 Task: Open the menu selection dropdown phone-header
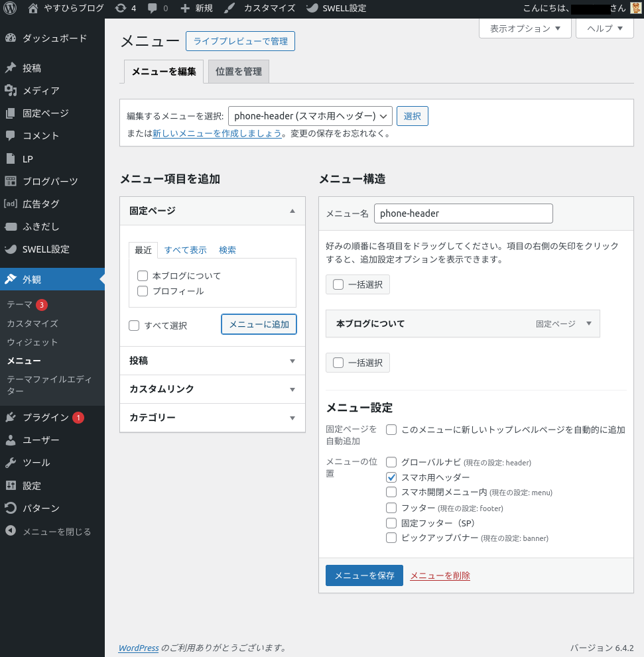310,116
